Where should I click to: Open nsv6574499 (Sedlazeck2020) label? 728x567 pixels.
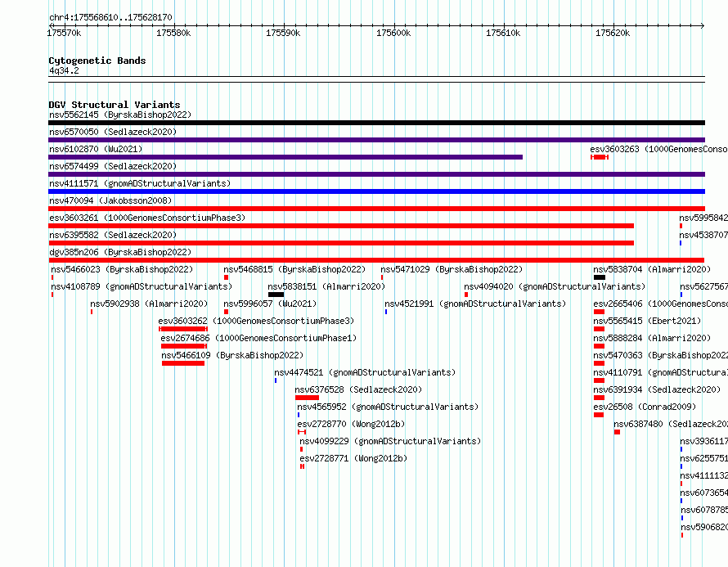click(113, 166)
